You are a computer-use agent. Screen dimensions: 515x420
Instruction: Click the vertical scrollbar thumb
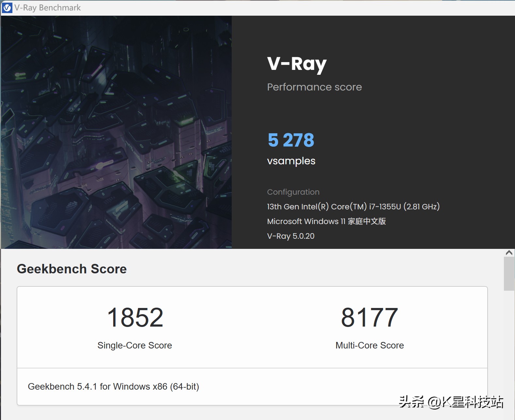coord(509,274)
